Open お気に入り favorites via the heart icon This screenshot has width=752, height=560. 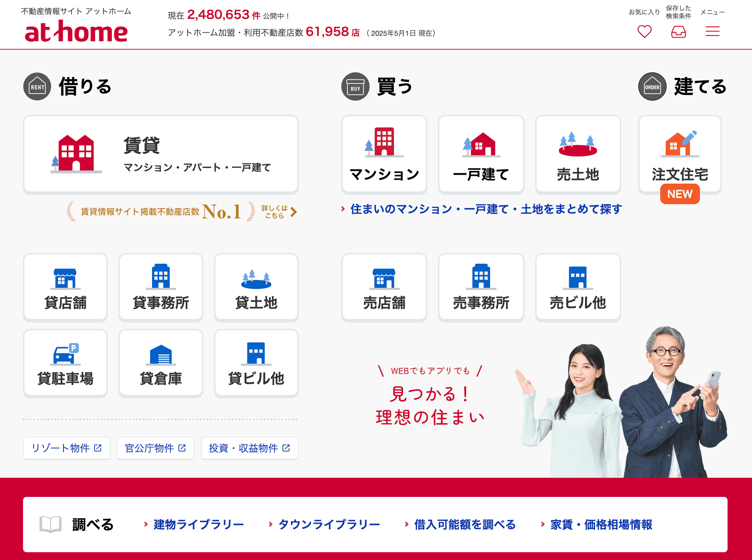644,32
